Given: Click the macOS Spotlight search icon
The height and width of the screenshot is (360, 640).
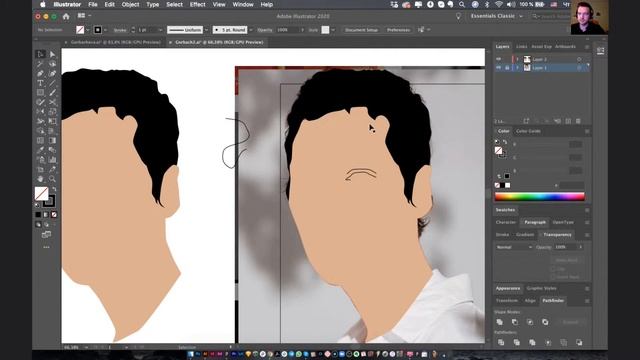Looking at the screenshot, I should 462,4.
